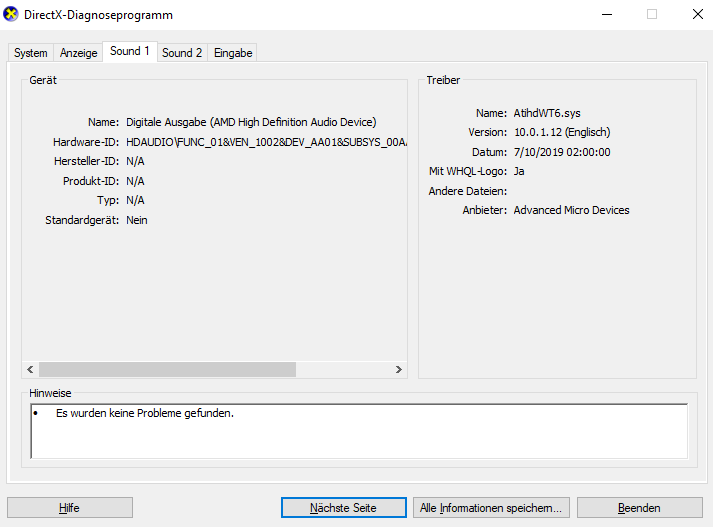Click the Hilfe button
713x527 pixels.
point(70,507)
